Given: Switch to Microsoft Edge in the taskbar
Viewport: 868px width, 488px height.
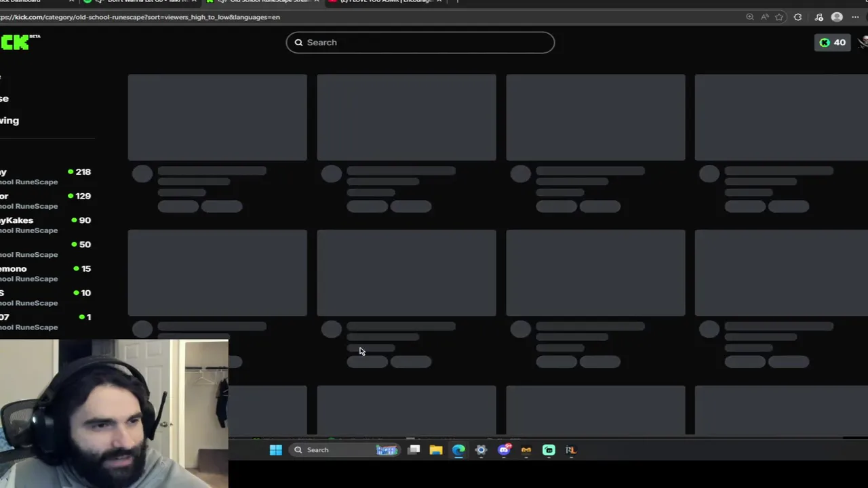Looking at the screenshot, I should [458, 450].
